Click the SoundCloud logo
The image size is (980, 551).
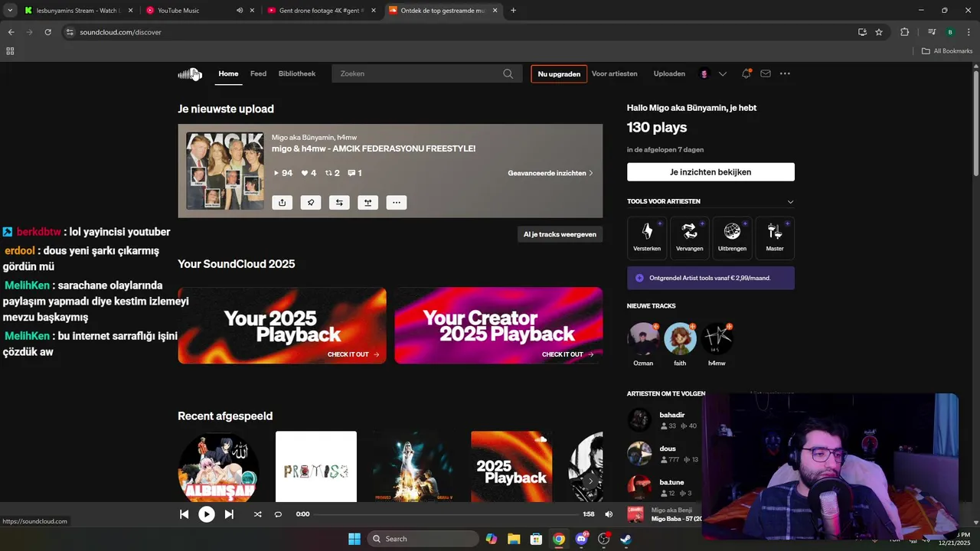coord(190,74)
